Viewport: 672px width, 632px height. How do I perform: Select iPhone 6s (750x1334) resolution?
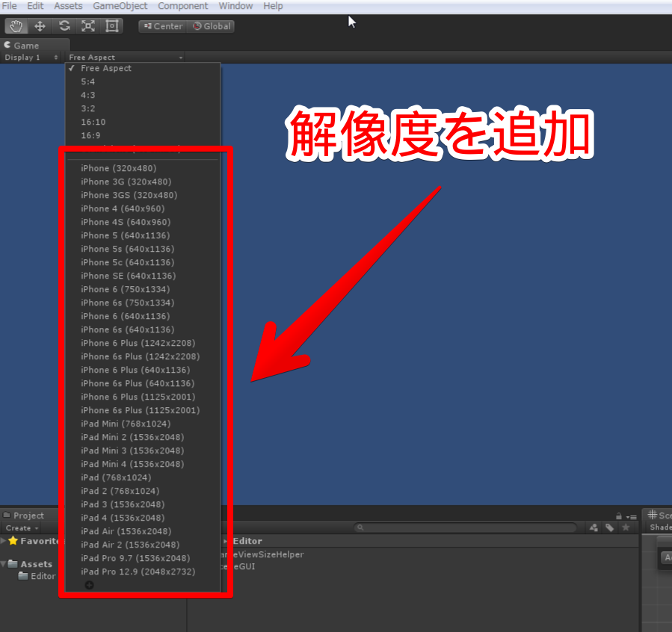pos(143,303)
